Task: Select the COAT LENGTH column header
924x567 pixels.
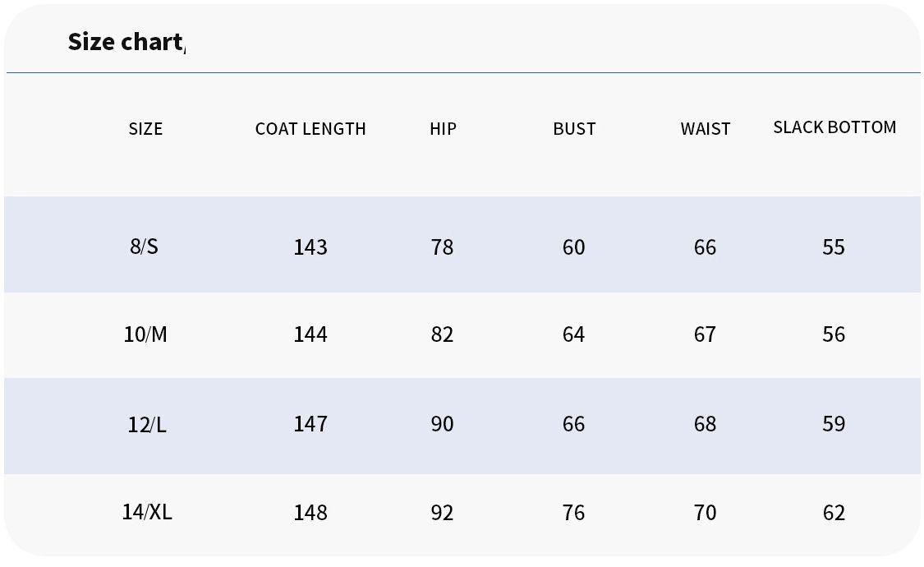Action: pyautogui.click(x=310, y=129)
